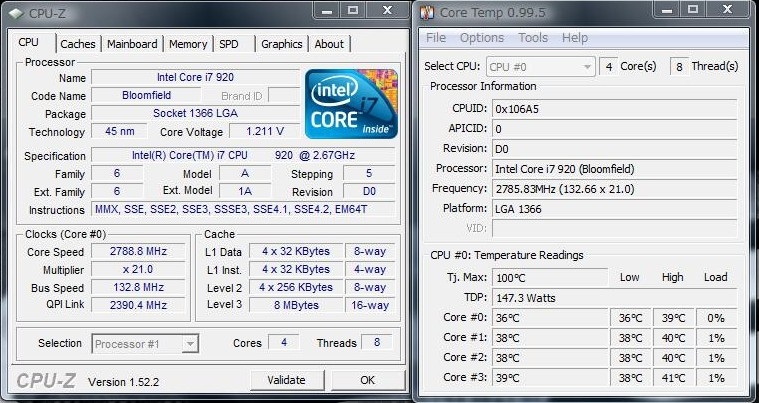Minimize the Core Temp window
The width and height of the screenshot is (759, 403).
pyautogui.click(x=667, y=10)
